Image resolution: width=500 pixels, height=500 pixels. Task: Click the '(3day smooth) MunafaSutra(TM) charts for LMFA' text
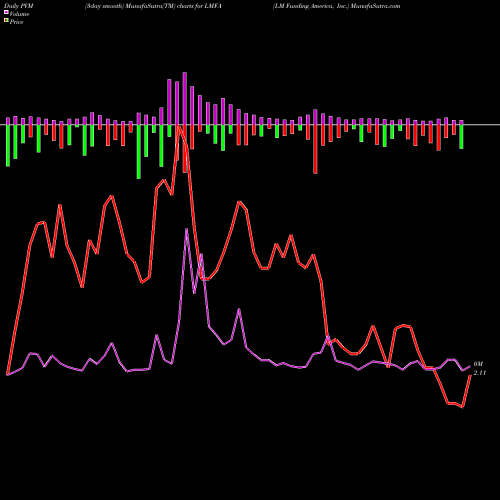[153, 6]
